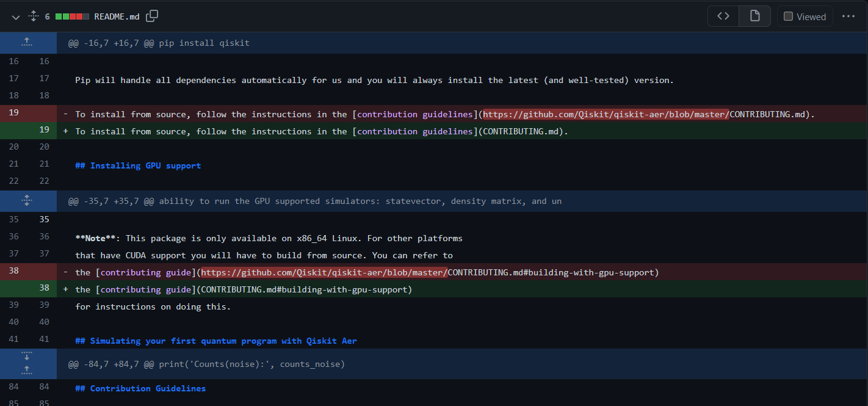
Task: Click the README.md file name
Action: click(117, 16)
